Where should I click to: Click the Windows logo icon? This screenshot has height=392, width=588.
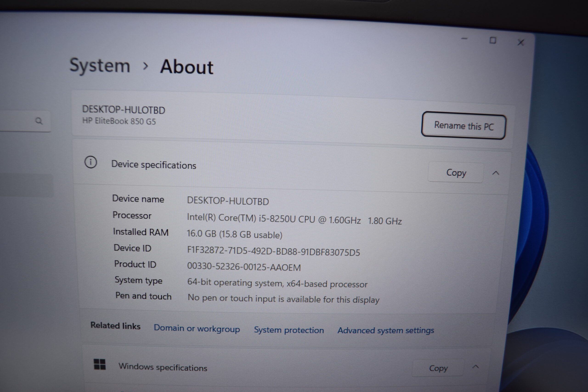click(x=99, y=364)
